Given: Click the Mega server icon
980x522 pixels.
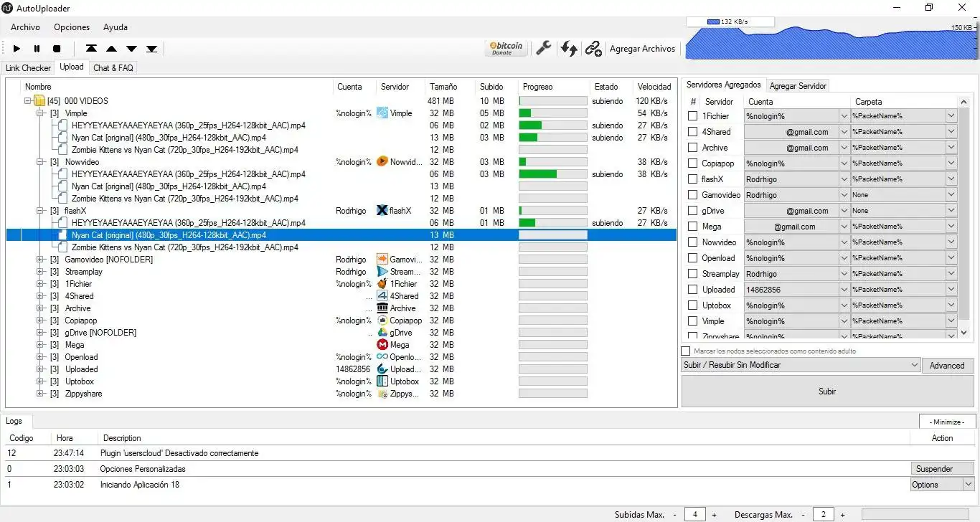Looking at the screenshot, I should tap(382, 345).
